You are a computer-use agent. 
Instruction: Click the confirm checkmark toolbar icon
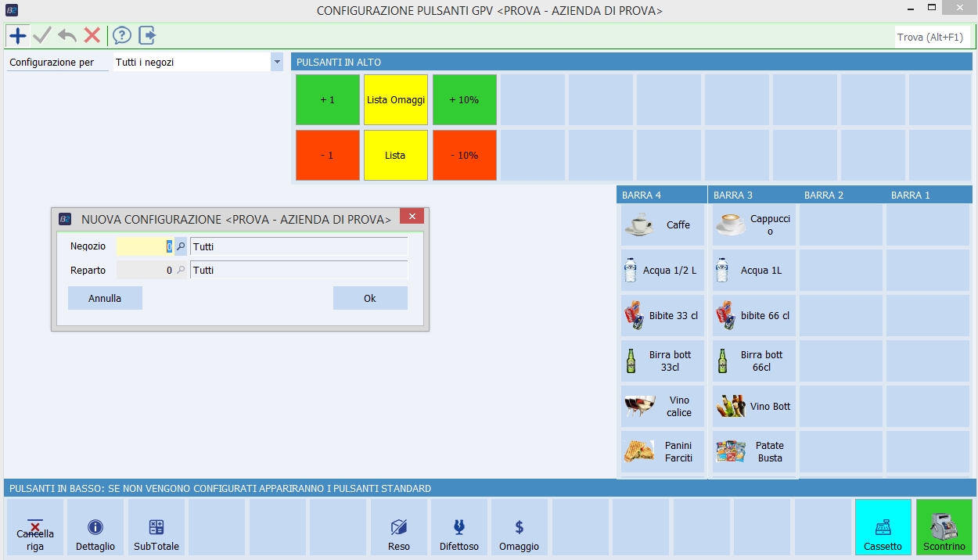tap(41, 35)
